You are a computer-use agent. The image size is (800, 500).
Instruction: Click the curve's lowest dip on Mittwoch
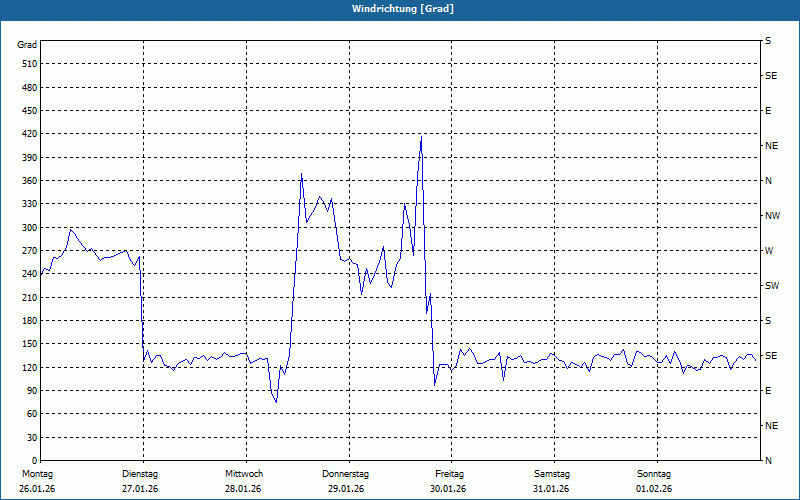pyautogui.click(x=276, y=402)
